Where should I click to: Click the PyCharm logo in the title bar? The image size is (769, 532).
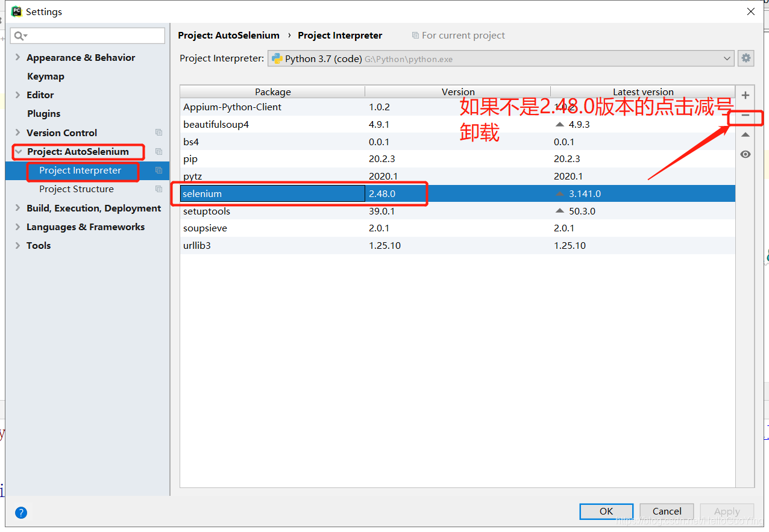(x=17, y=11)
